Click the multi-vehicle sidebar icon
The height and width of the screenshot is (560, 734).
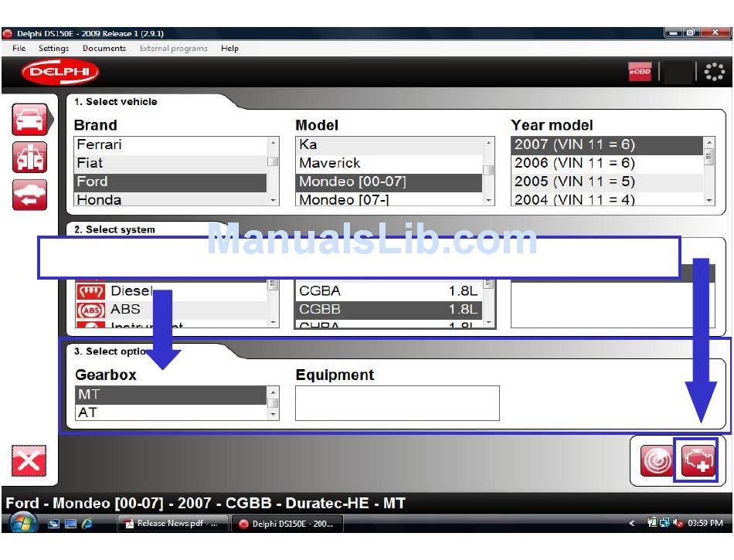[30, 158]
